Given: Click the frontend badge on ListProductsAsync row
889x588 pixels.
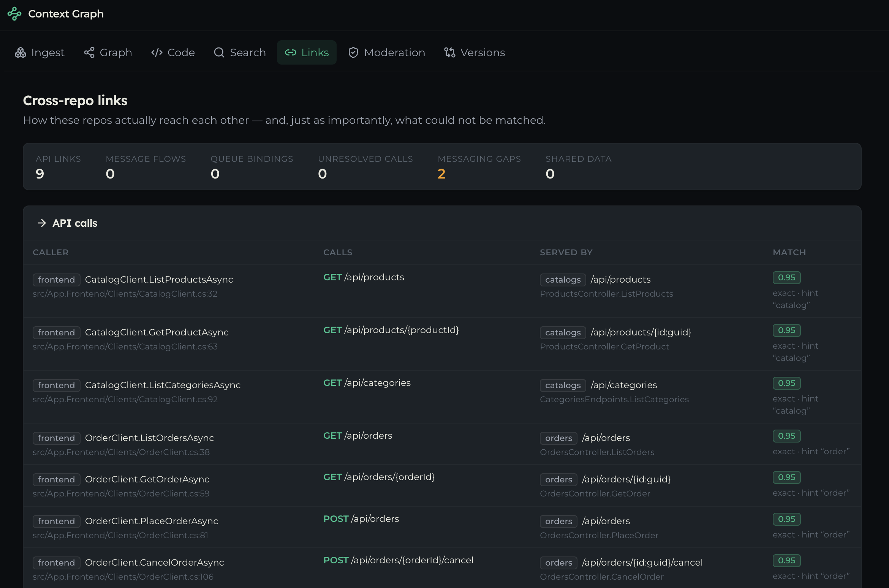Looking at the screenshot, I should click(x=56, y=280).
